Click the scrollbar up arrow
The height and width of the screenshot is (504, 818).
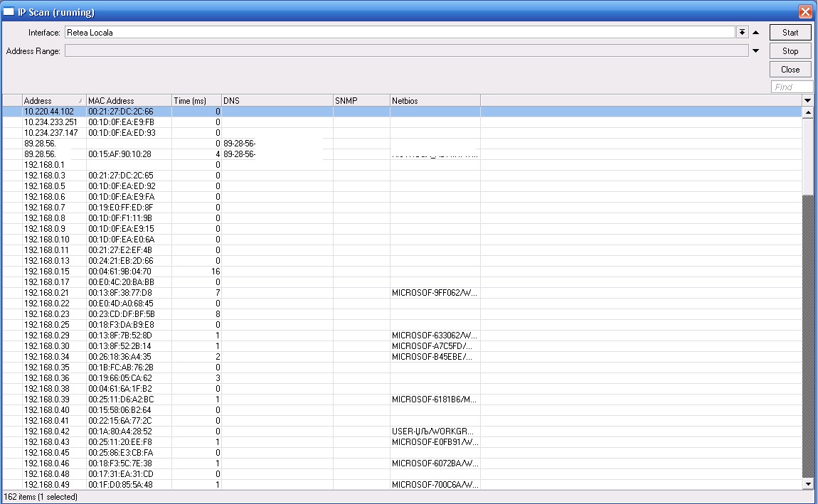[807, 112]
